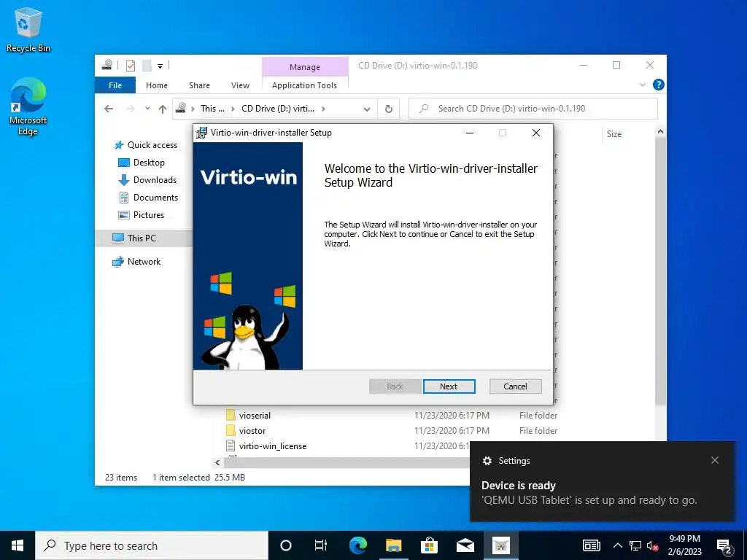The width and height of the screenshot is (747, 560).
Task: Expand chevron after CD Drive breadcrumb
Action: pyautogui.click(x=323, y=109)
